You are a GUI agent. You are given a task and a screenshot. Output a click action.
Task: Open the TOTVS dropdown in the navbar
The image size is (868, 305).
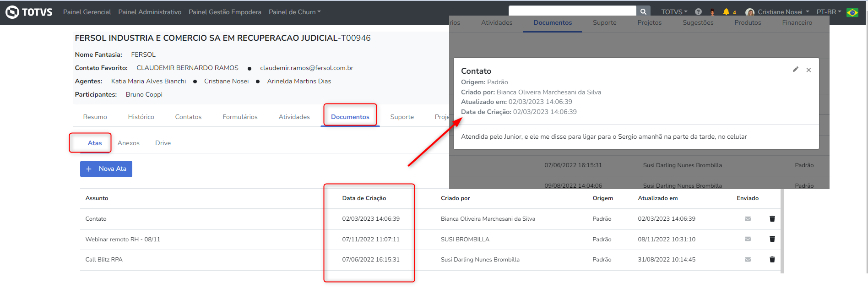(674, 12)
